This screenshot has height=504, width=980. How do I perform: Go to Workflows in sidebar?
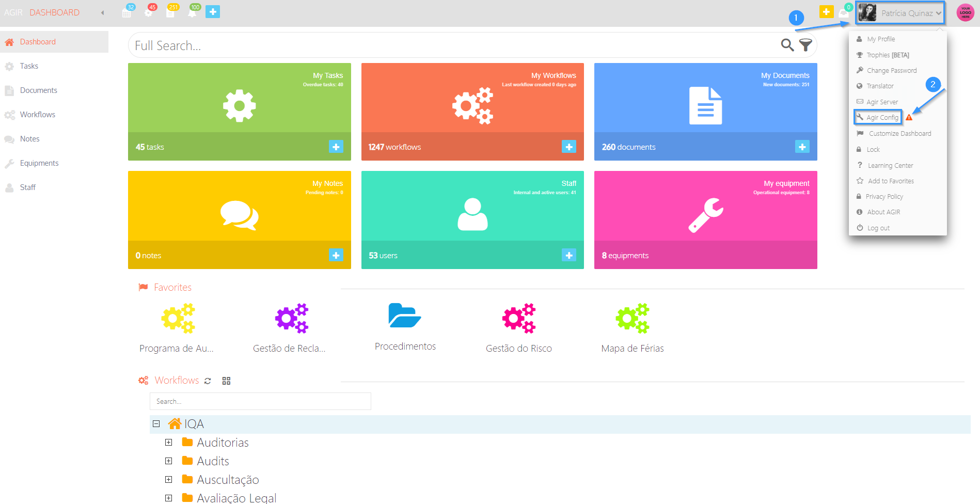[x=54, y=115]
